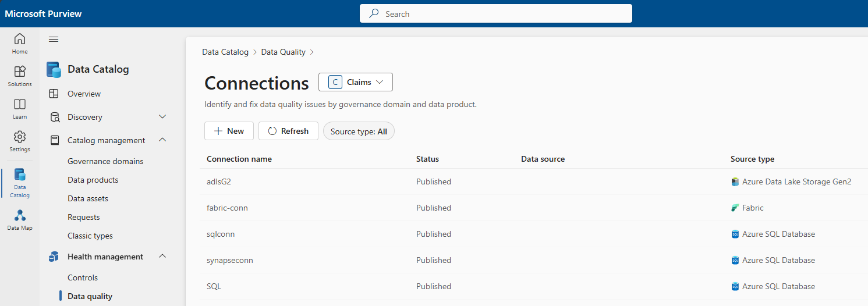Go to Data Quality breadcrumb

tap(283, 52)
